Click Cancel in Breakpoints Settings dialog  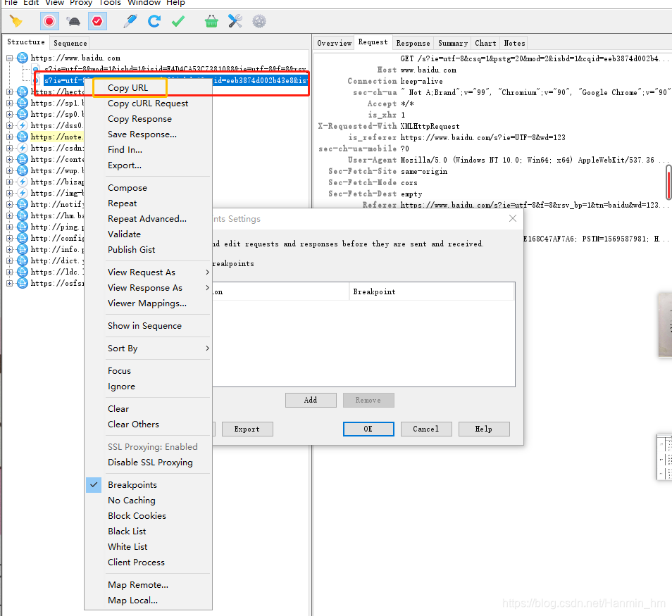tap(426, 429)
